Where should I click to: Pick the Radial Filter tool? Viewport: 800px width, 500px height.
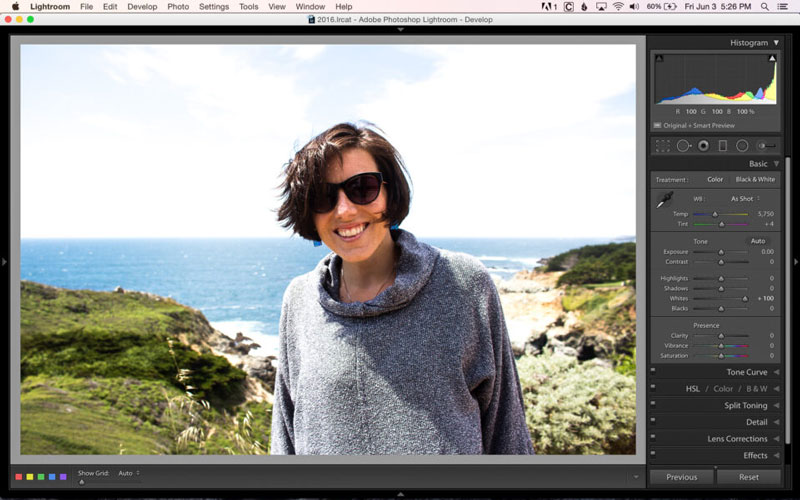[742, 146]
